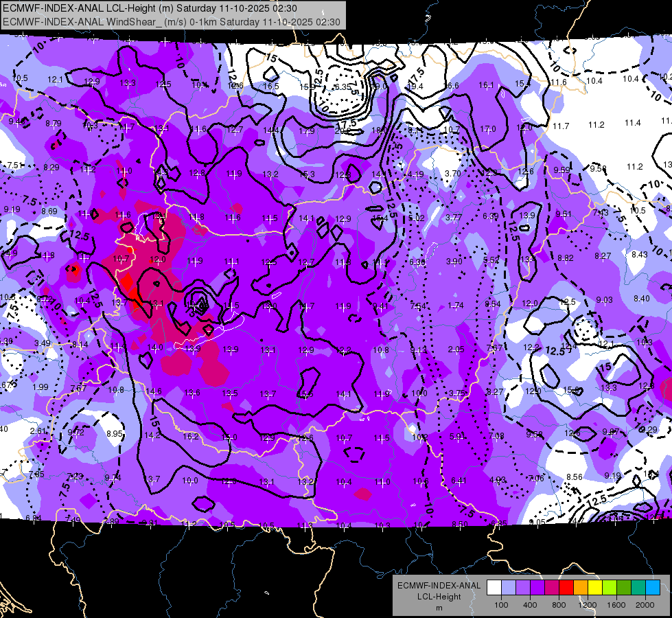Choose the orange legend swatch
The width and height of the screenshot is (672, 618).
point(581,588)
